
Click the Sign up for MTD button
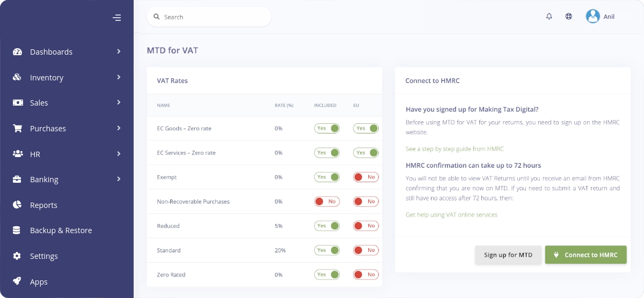[508, 255]
